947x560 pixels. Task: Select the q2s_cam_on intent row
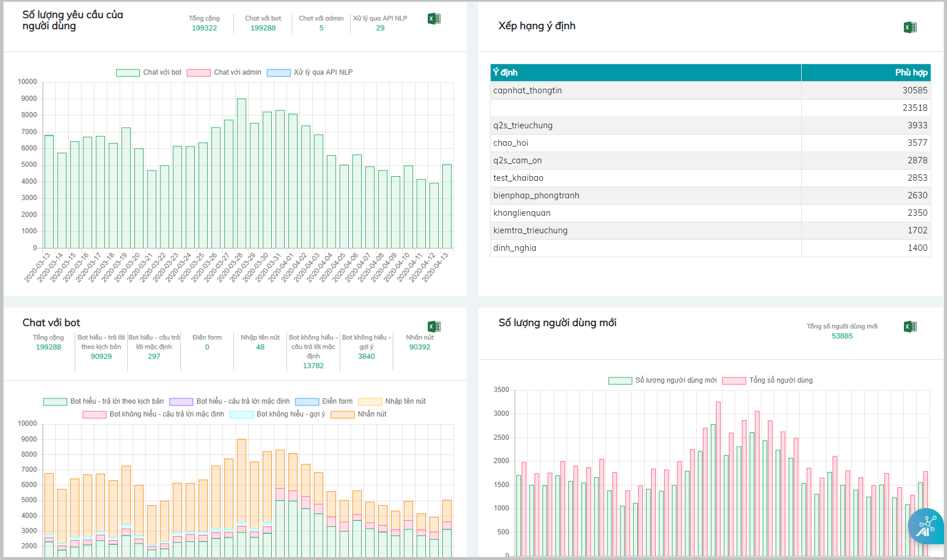coord(711,160)
